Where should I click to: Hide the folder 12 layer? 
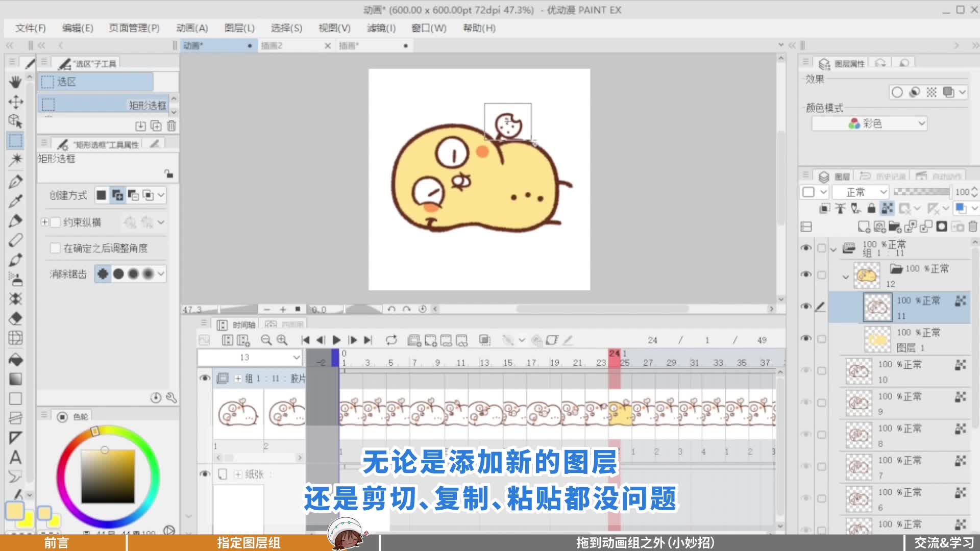tap(806, 274)
